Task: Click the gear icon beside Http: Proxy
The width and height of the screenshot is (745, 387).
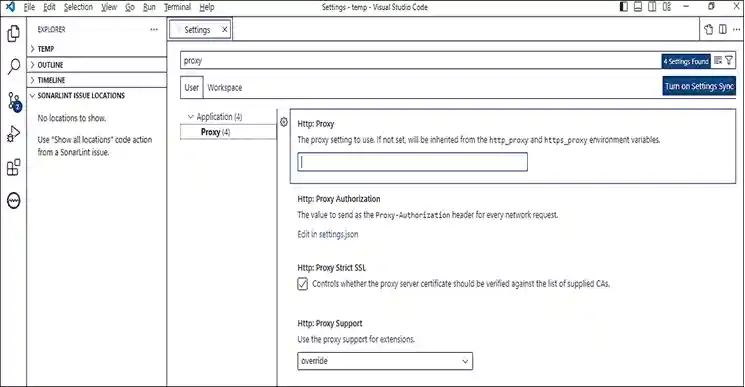Action: tap(284, 122)
